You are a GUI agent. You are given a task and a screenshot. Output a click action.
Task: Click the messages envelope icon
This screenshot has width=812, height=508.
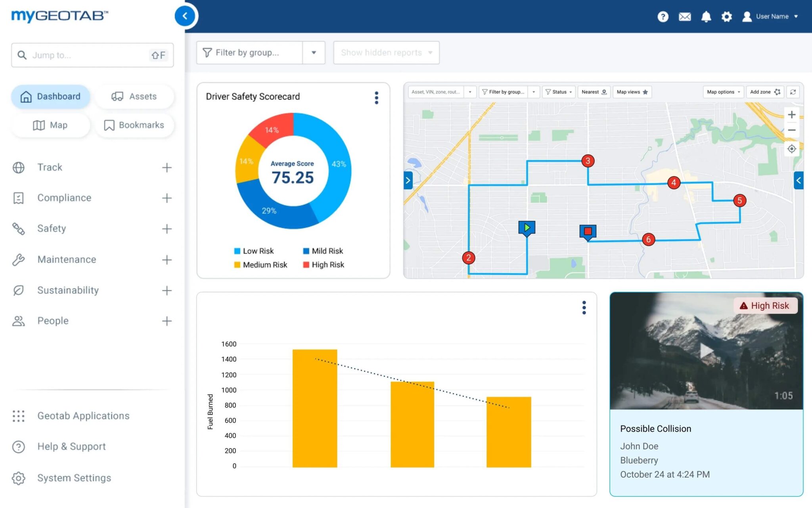[x=685, y=16]
